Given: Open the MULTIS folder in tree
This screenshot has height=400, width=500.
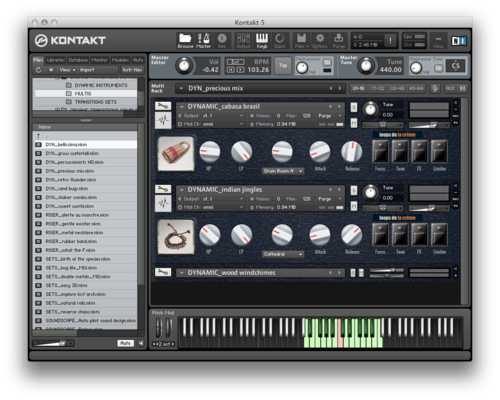Looking at the screenshot, I should click(83, 94).
